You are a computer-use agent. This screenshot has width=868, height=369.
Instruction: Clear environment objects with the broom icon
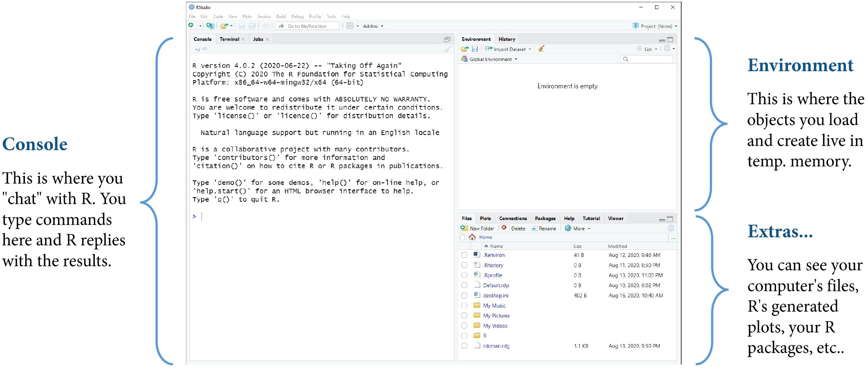[541, 49]
